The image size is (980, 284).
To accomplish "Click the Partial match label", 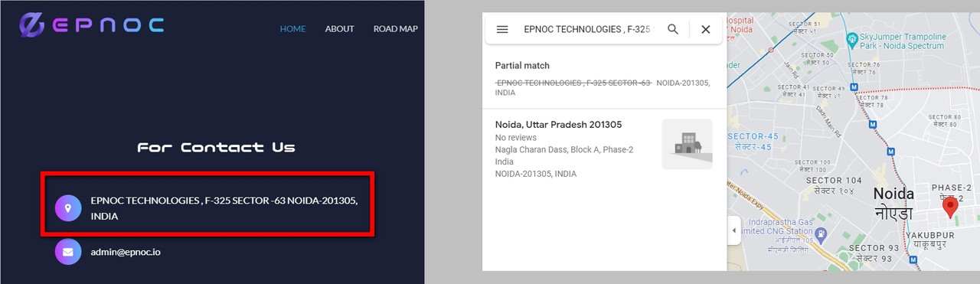I will pos(522,66).
